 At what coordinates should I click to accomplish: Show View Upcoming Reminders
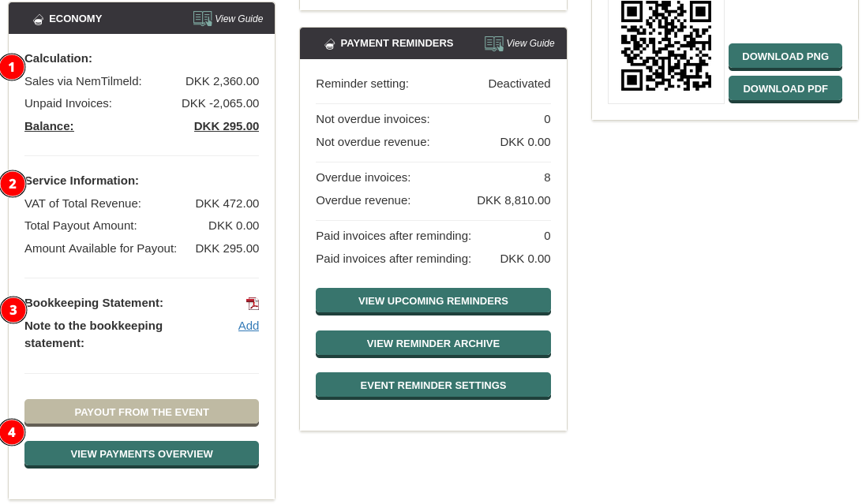(433, 301)
